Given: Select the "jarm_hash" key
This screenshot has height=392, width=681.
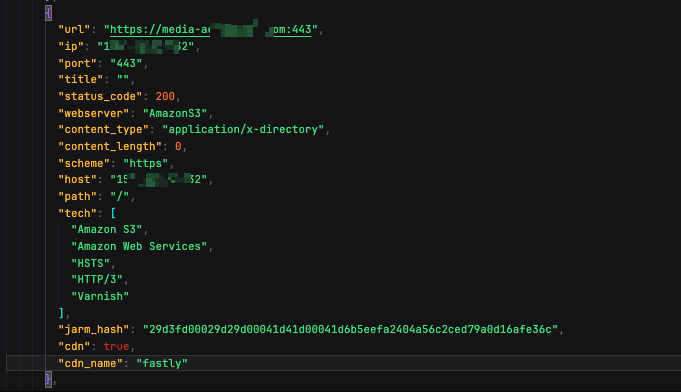Looking at the screenshot, I should point(93,329).
